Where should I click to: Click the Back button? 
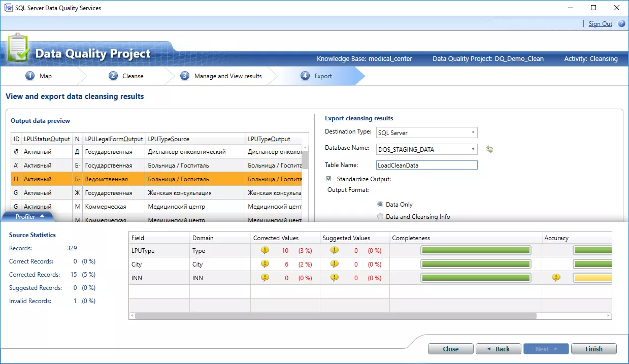499,349
